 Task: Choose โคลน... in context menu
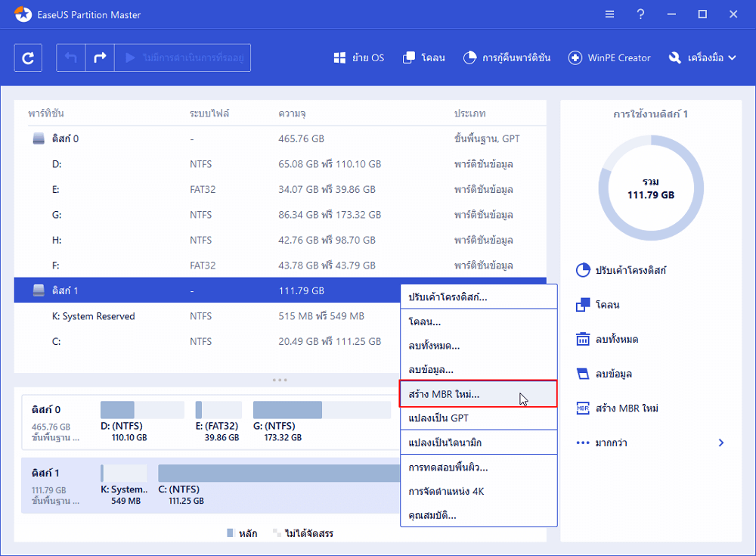(479, 321)
